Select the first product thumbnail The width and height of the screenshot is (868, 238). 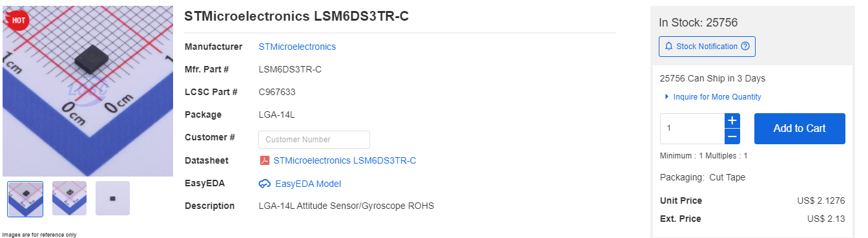click(x=25, y=199)
